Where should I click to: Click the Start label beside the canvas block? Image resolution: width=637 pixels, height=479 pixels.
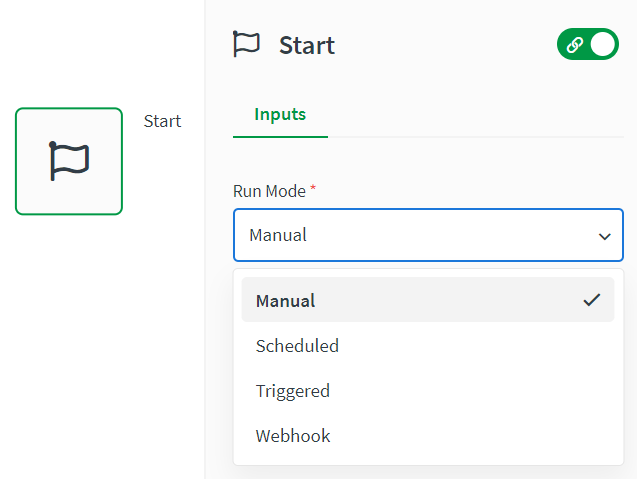click(162, 121)
